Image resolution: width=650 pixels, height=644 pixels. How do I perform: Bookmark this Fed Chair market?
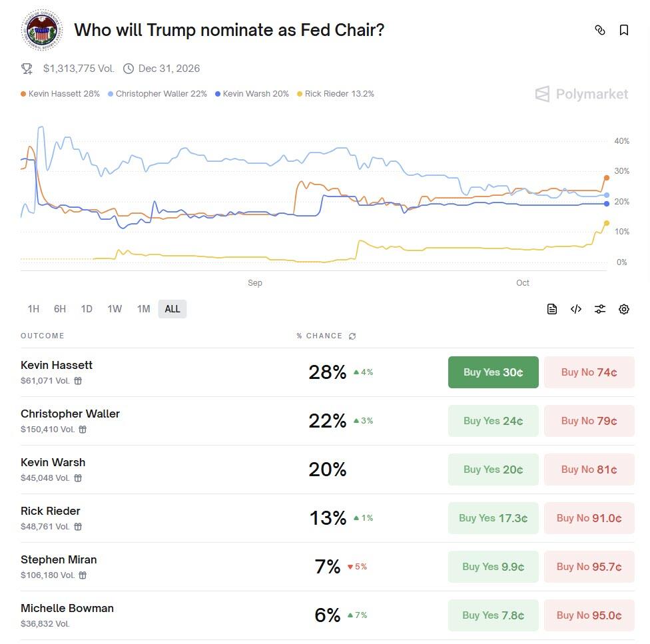(x=624, y=30)
